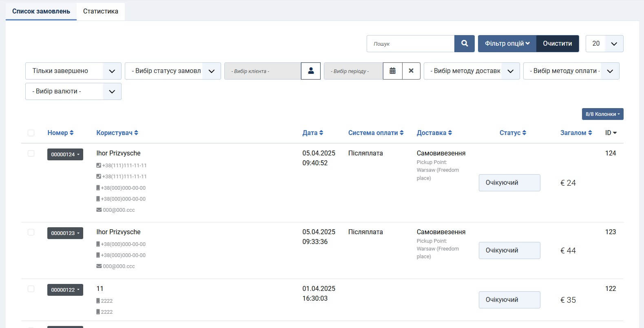
Task: Open client picker via person icon
Action: (x=311, y=71)
